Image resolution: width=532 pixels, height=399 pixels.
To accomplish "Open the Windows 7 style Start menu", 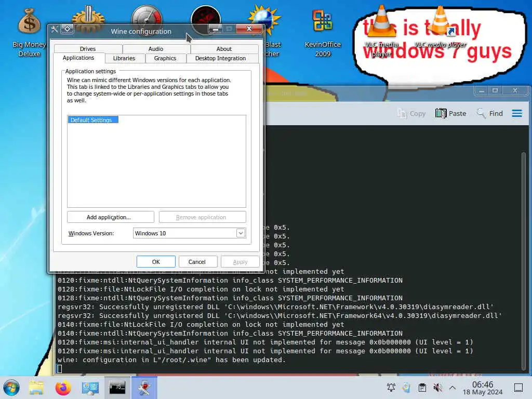I will coord(11,388).
